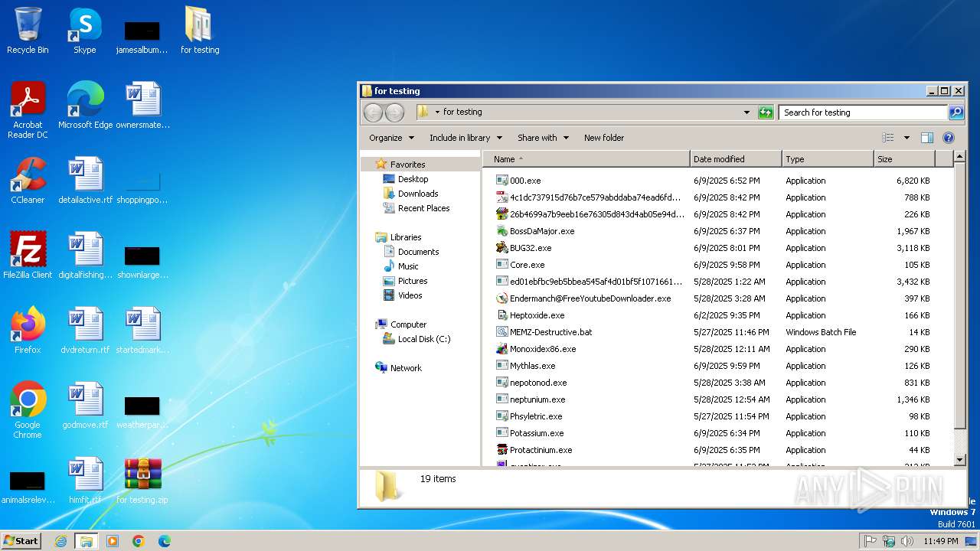The height and width of the screenshot is (551, 980).
Task: Click Internet Explorer in the taskbar
Action: pos(60,541)
